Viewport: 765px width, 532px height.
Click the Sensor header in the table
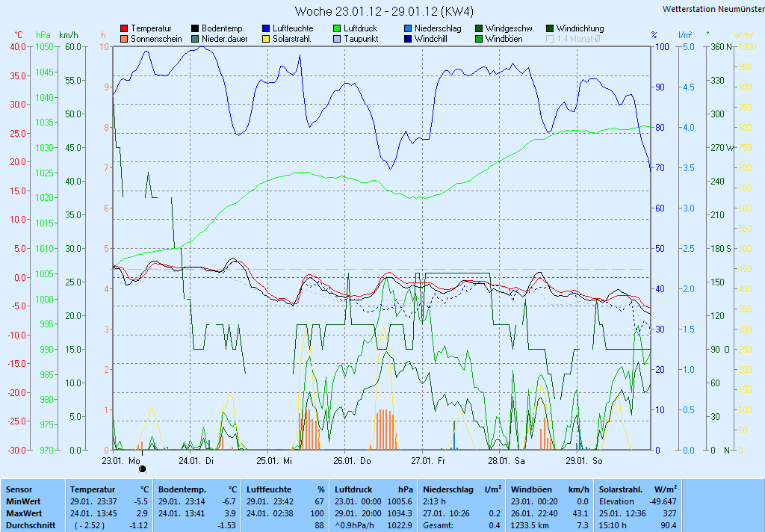pyautogui.click(x=19, y=489)
